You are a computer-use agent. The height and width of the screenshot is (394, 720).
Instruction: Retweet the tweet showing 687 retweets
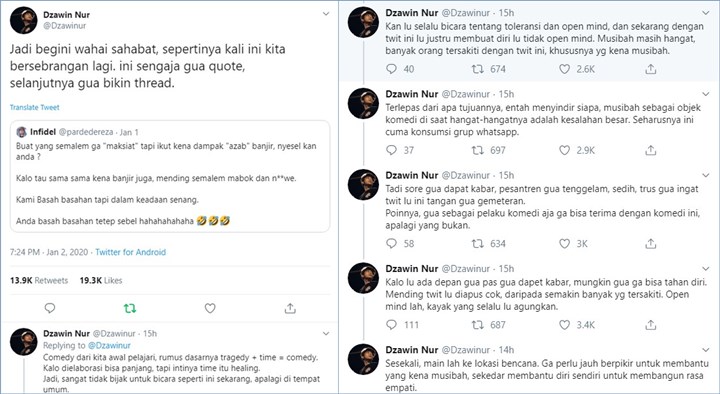pyautogui.click(x=478, y=325)
